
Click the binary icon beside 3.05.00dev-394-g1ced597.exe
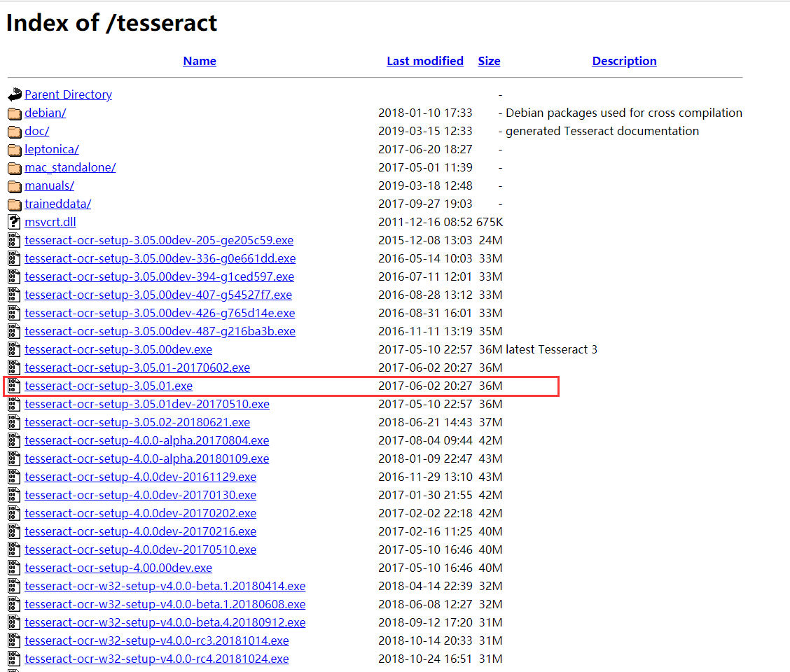(x=14, y=276)
